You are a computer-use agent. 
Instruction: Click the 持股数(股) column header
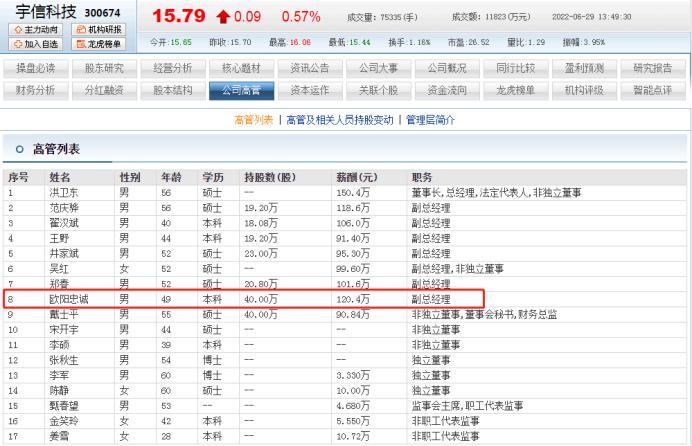point(270,177)
